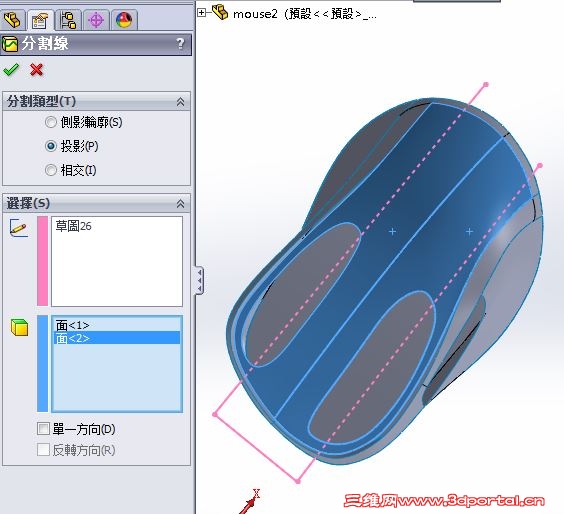Click the mouse2 part icon in viewport
The height and width of the screenshot is (514, 564).
click(220, 12)
